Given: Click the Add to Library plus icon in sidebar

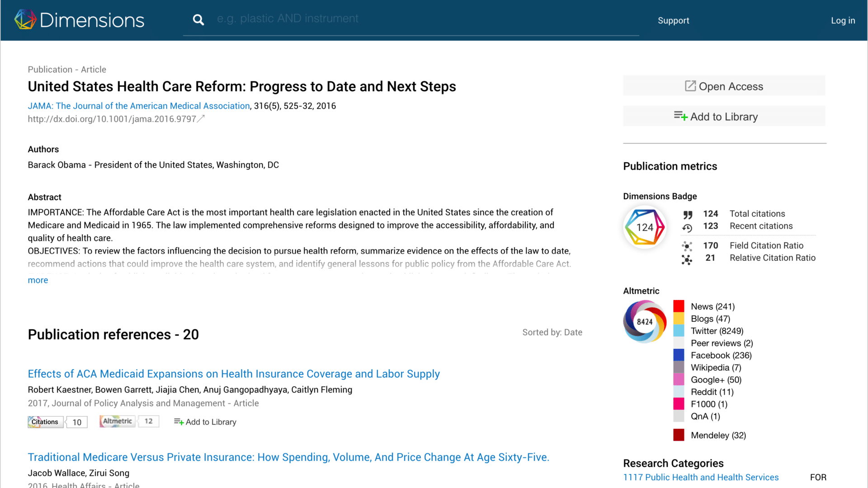Looking at the screenshot, I should point(680,116).
